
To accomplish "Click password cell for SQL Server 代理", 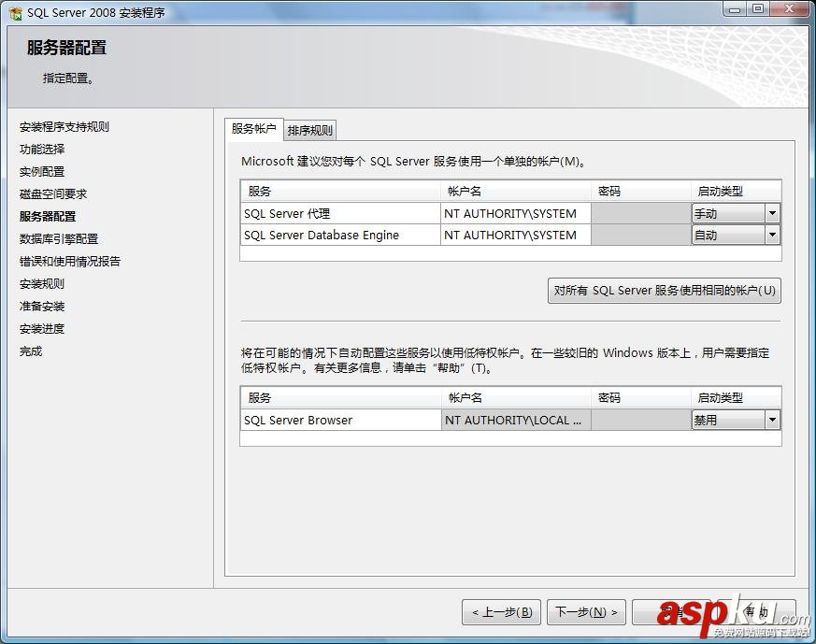I will (641, 213).
